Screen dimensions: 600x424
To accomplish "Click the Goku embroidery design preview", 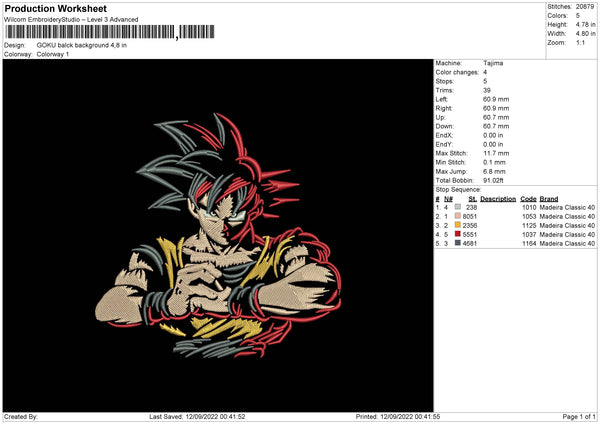I will pos(218,236).
